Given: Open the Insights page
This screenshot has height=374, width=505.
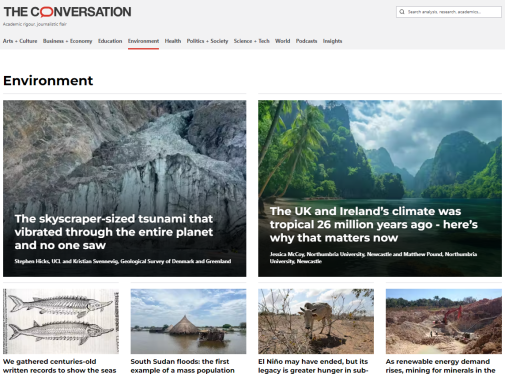Looking at the screenshot, I should coord(332,41).
